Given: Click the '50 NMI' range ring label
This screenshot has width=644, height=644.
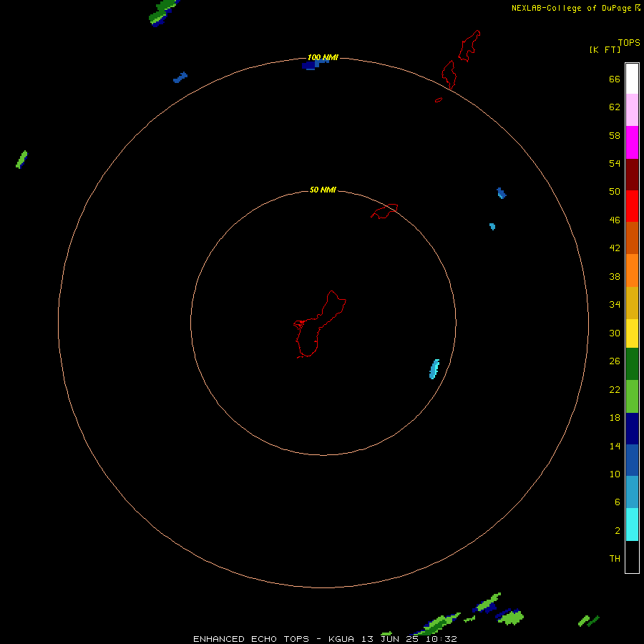Looking at the screenshot, I should [x=323, y=190].
